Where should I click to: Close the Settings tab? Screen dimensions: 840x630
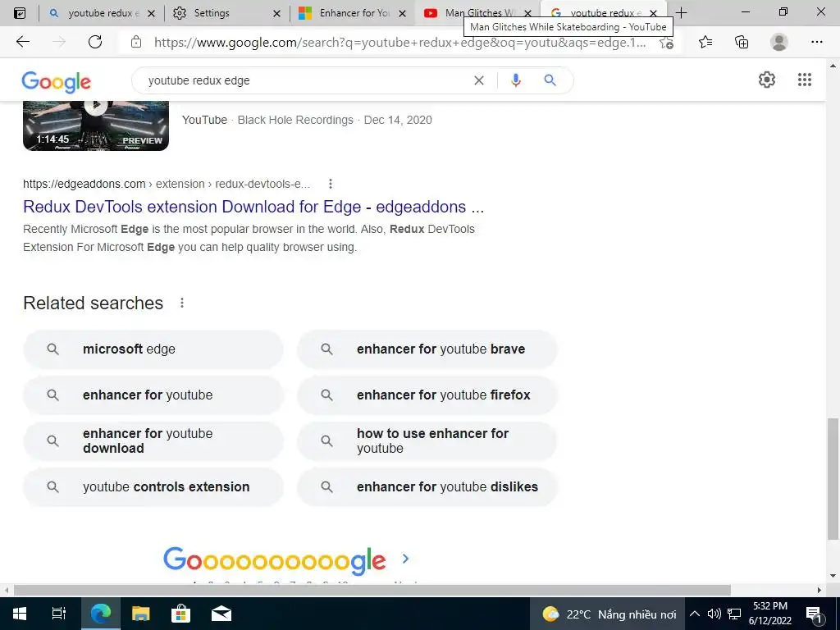(x=277, y=13)
